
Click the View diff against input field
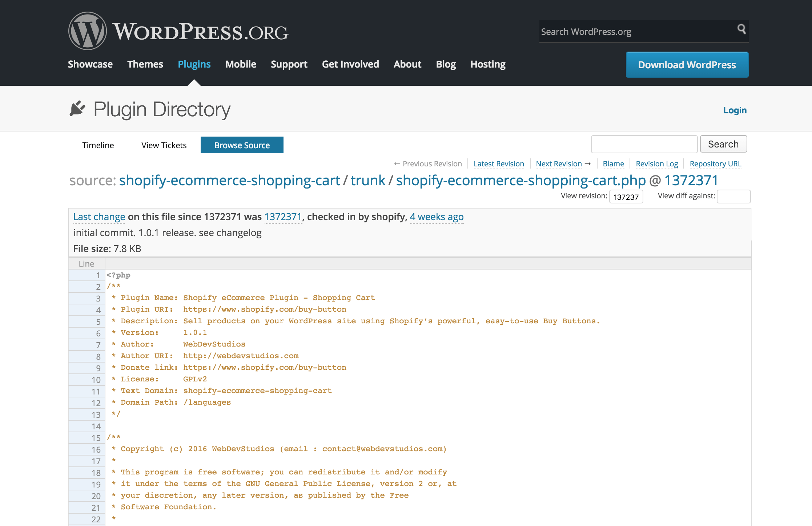[x=733, y=197]
